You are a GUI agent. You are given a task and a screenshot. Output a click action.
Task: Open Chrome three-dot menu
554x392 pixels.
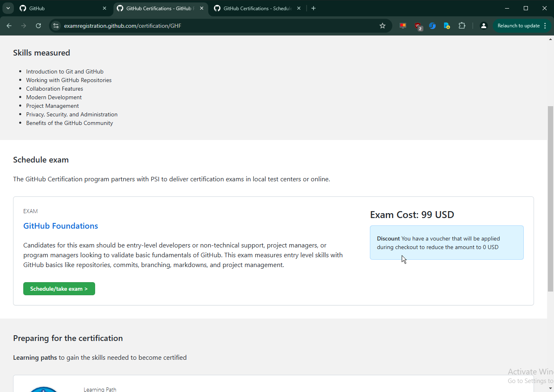(x=545, y=26)
